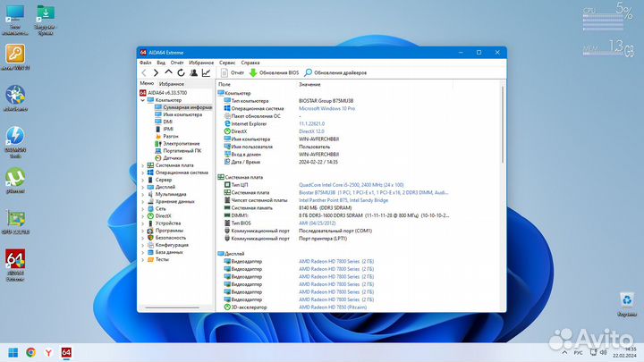Screen dimensions: 644x362
Task: Select Электропитание tree item
Action: [x=177, y=144]
